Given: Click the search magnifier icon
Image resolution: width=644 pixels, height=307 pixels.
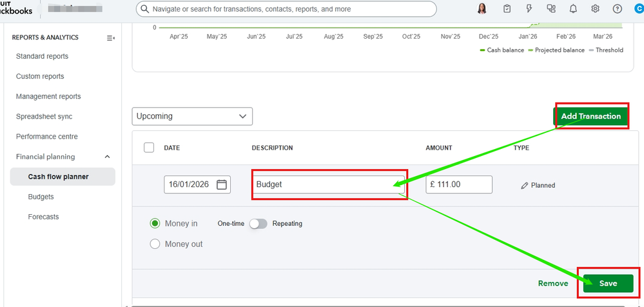Looking at the screenshot, I should coord(144,9).
